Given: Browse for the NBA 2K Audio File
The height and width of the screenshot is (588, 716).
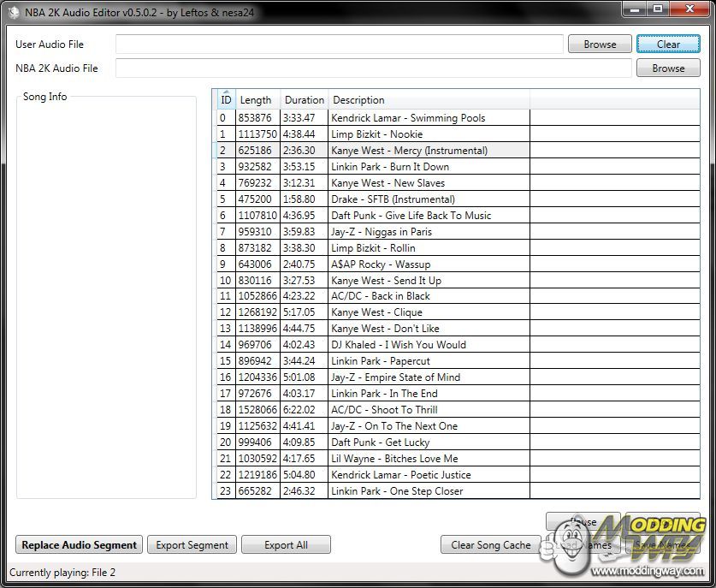Looking at the screenshot, I should tap(668, 68).
